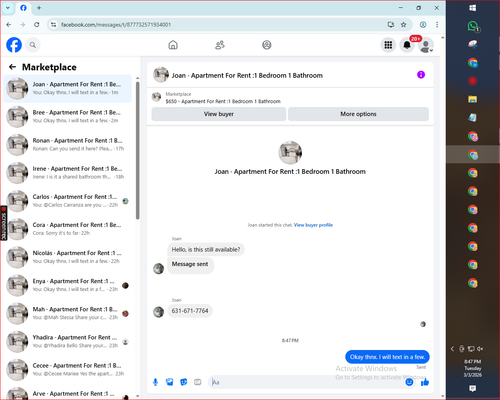Open account profile menu

click(x=426, y=45)
